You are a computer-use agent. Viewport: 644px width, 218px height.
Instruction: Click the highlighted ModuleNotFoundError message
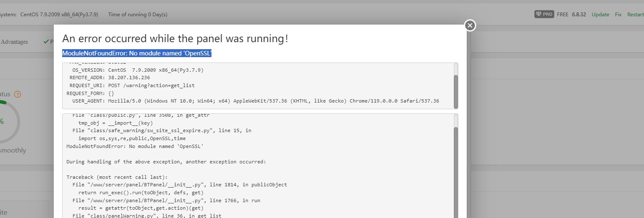(137, 53)
